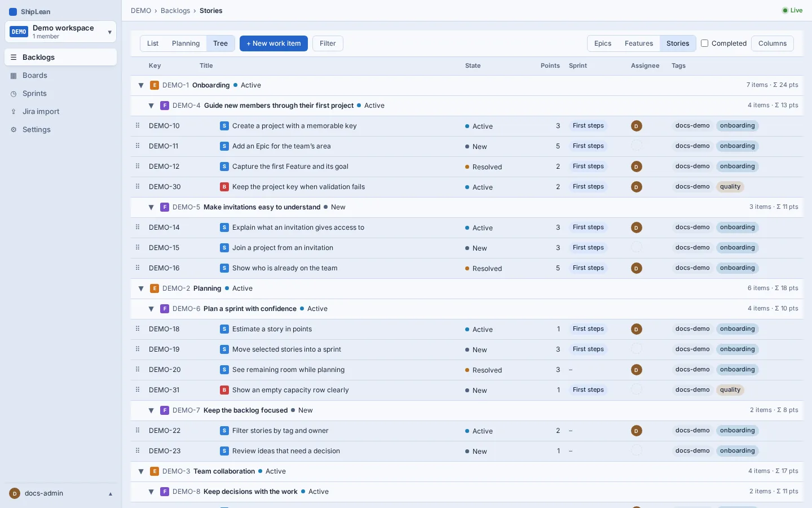Click the New work item button
812x508 pixels.
273,43
